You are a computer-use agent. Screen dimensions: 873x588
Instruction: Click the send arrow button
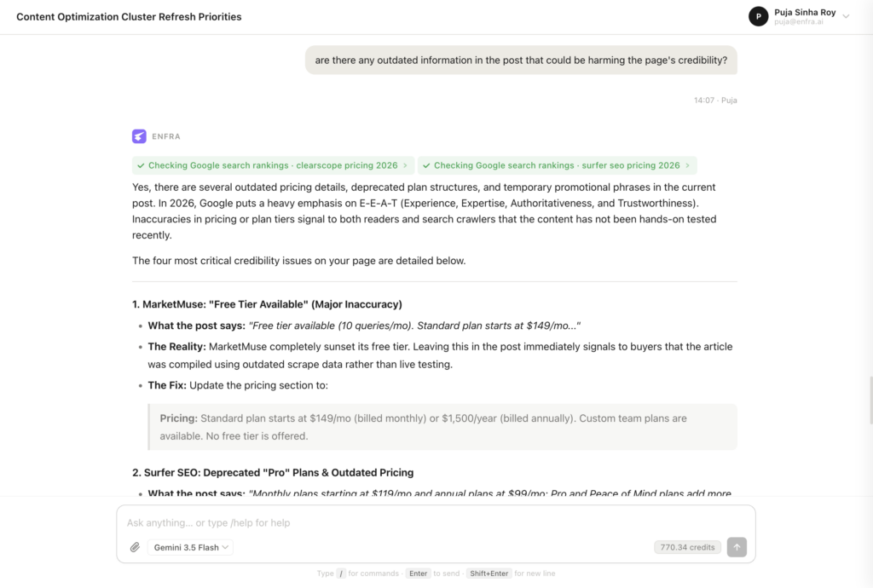737,547
